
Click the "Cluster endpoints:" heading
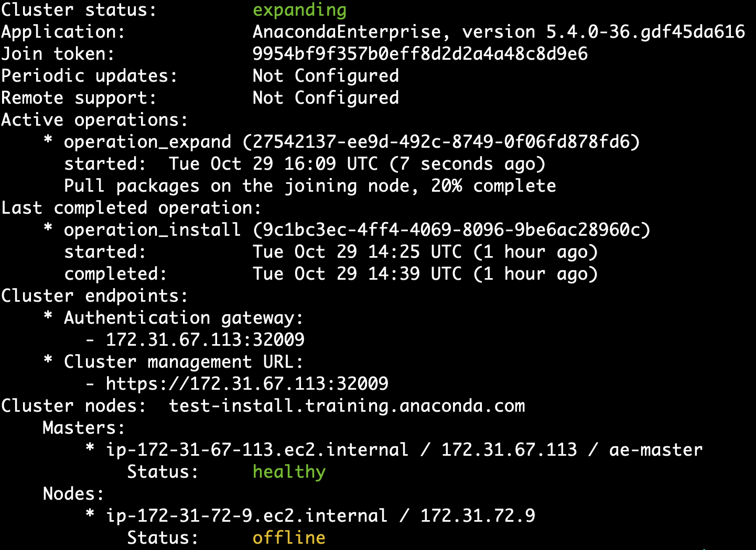(x=94, y=296)
